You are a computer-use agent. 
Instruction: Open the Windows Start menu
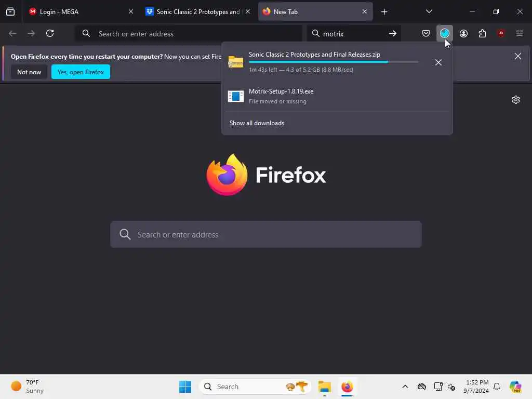pos(185,387)
